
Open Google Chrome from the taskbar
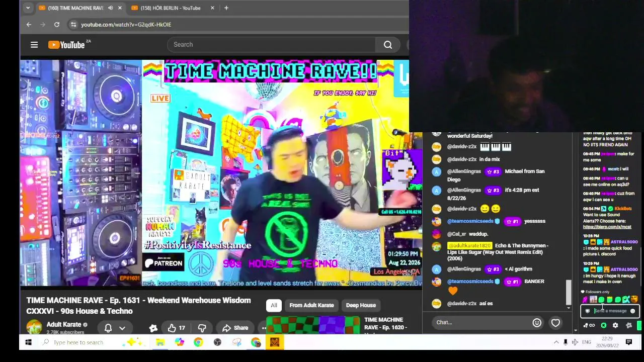198,342
